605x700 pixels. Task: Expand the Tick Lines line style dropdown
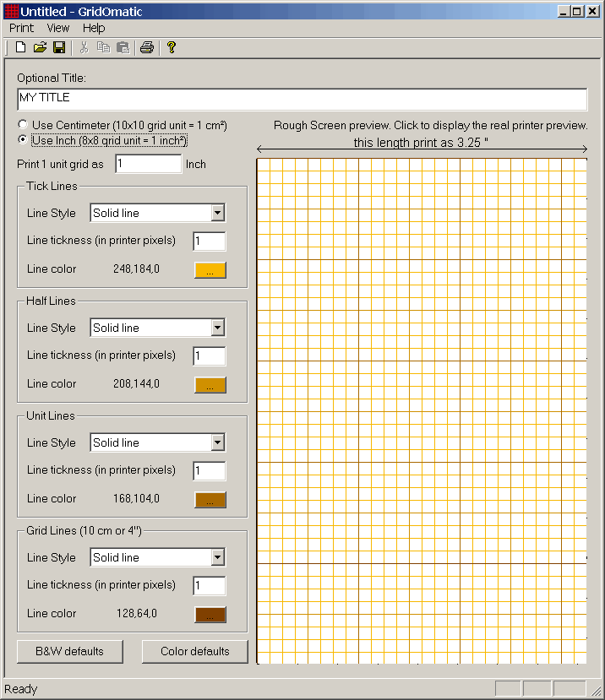217,214
